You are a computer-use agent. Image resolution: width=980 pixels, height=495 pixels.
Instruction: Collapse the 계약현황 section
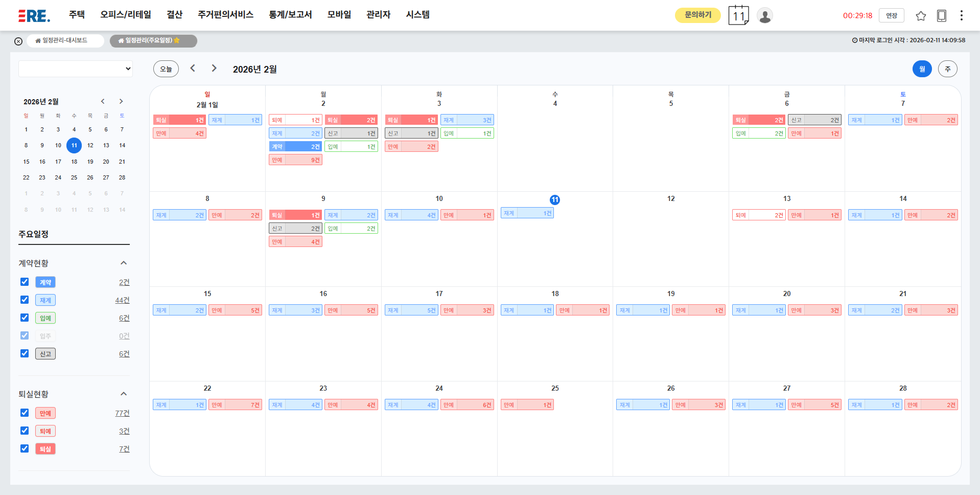(x=123, y=263)
